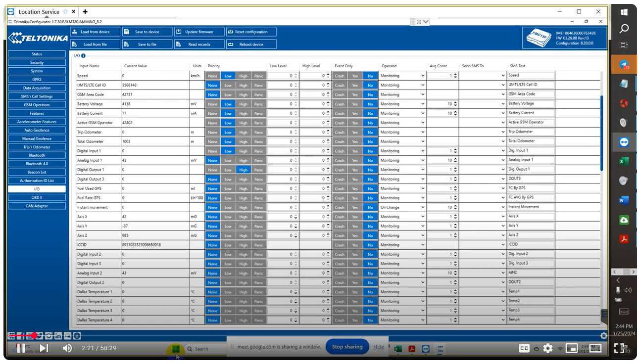Open the GPRS section

tap(37, 79)
